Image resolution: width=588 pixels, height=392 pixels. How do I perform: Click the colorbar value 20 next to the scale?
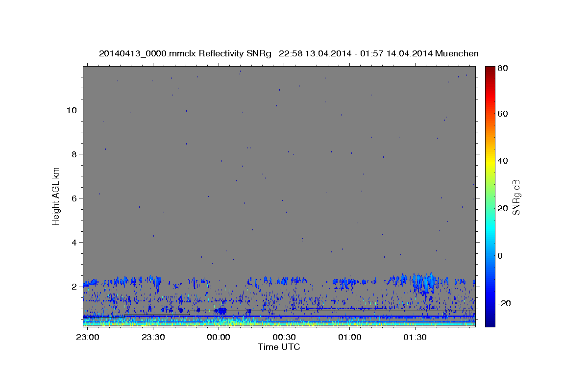point(503,208)
